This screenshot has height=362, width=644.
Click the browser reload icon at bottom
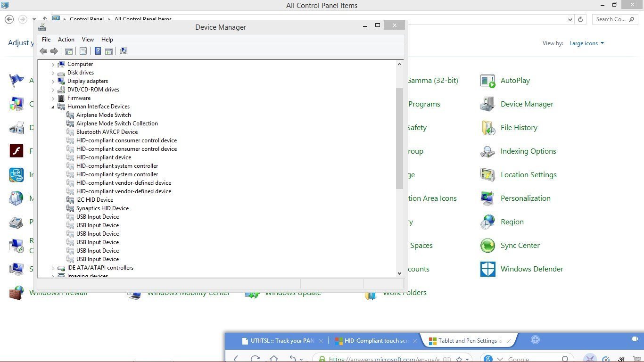[255, 359]
